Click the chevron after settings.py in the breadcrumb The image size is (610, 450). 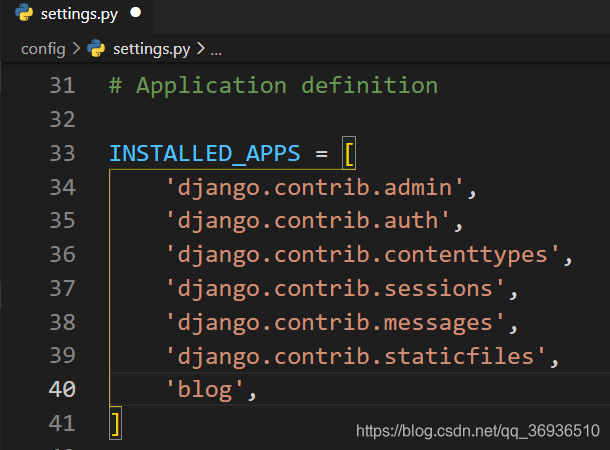click(200, 49)
